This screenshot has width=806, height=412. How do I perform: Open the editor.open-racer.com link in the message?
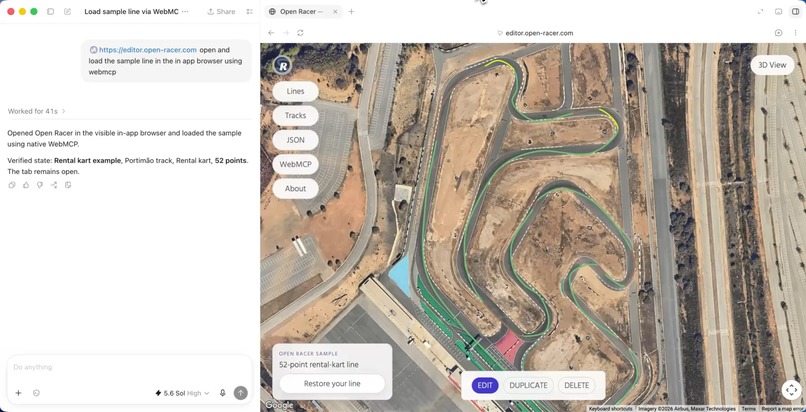pos(148,50)
